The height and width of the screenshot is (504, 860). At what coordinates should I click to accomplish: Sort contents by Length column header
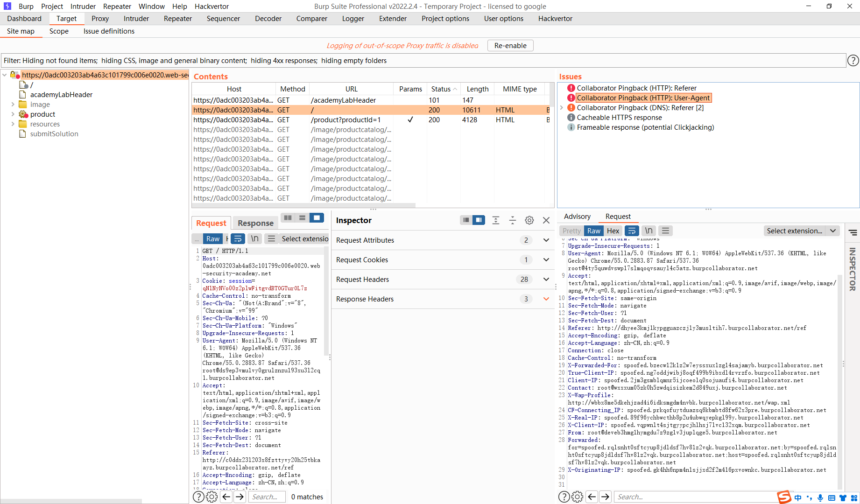pos(477,89)
